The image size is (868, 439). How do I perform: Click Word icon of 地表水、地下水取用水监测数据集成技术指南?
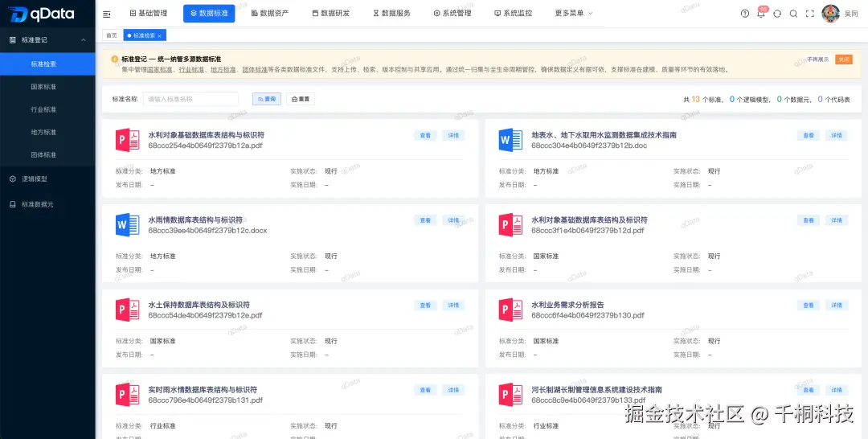[x=510, y=140]
